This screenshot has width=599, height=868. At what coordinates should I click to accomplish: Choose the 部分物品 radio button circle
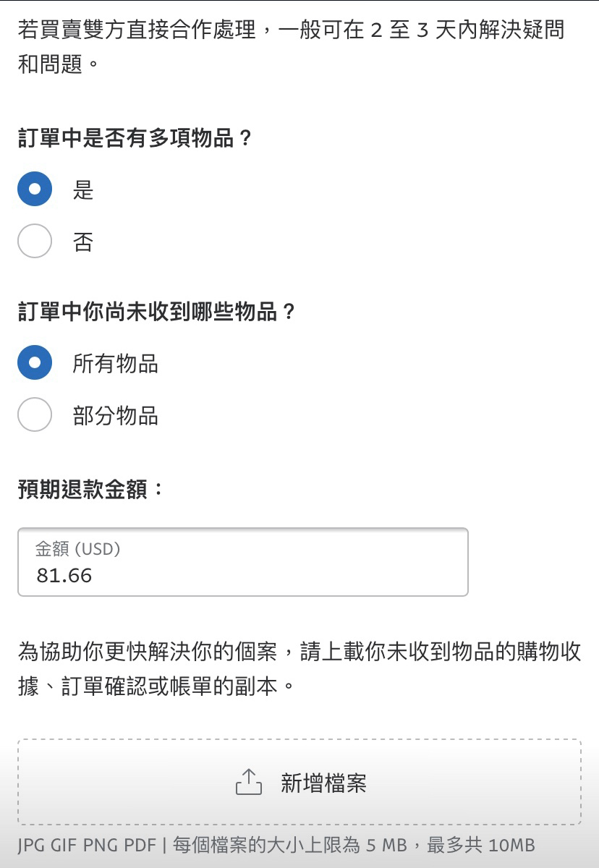pyautogui.click(x=35, y=415)
